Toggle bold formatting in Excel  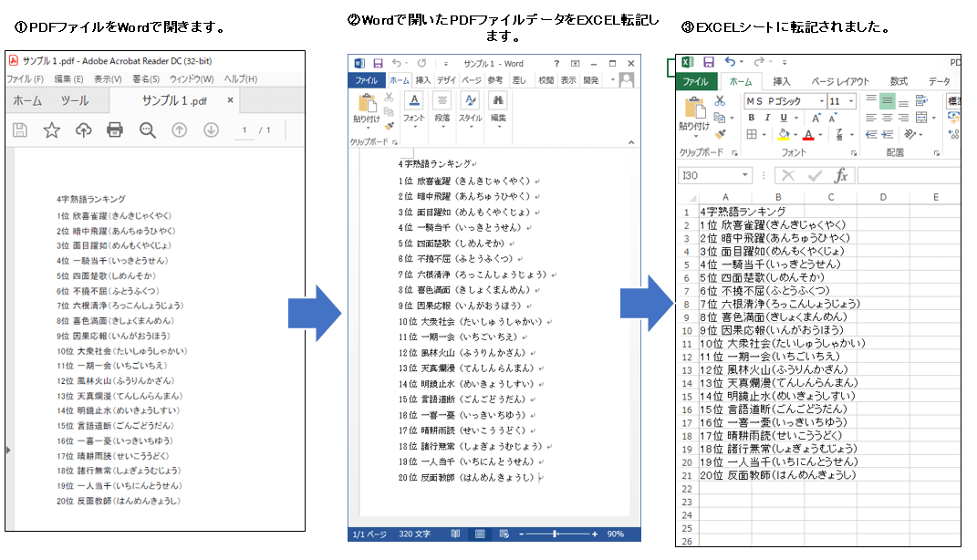752,118
